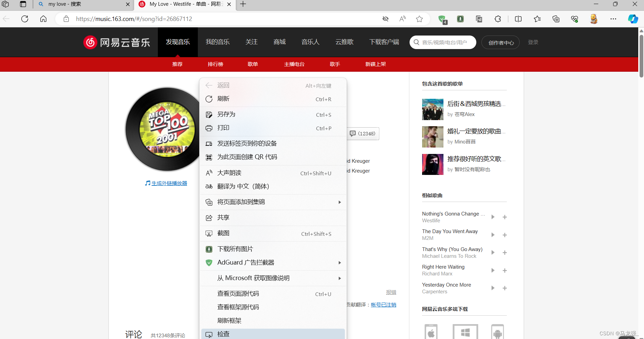View site information lock icon
644x339 pixels.
pos(66,19)
